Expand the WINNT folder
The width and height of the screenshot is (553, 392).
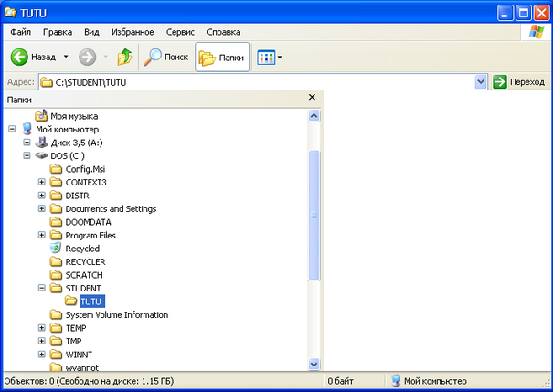click(x=42, y=355)
